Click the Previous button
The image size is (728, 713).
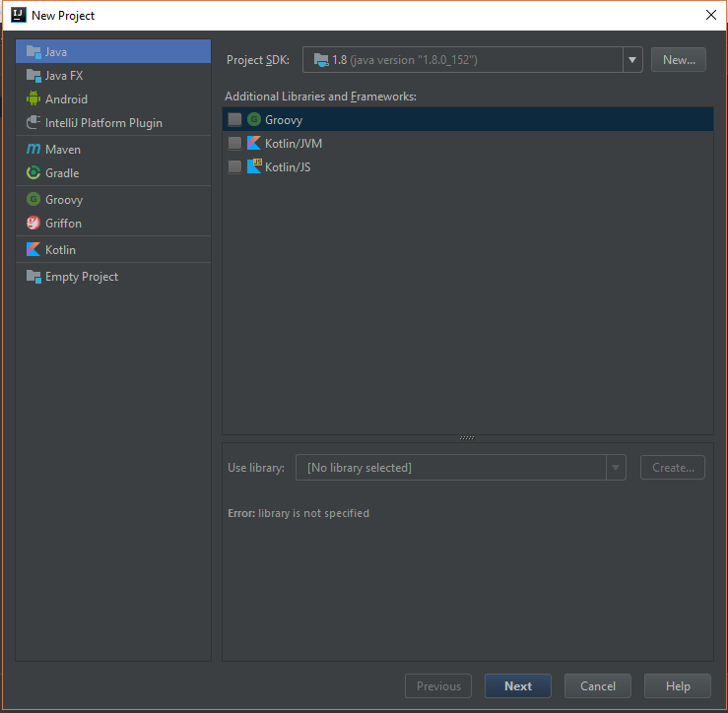pyautogui.click(x=438, y=686)
